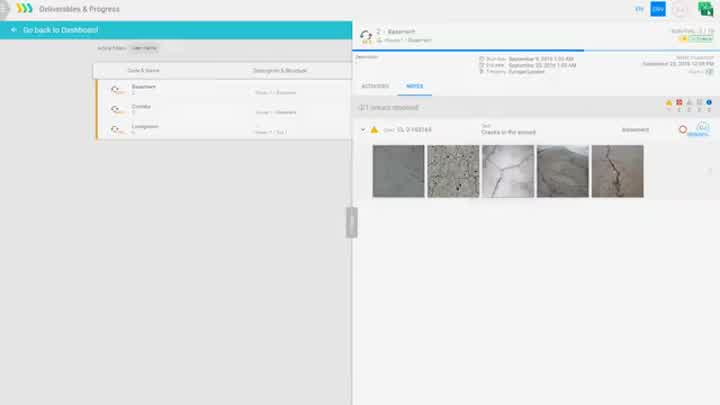Click the structure icon under Basement title
This screenshot has height=405, width=720.
tap(380, 40)
